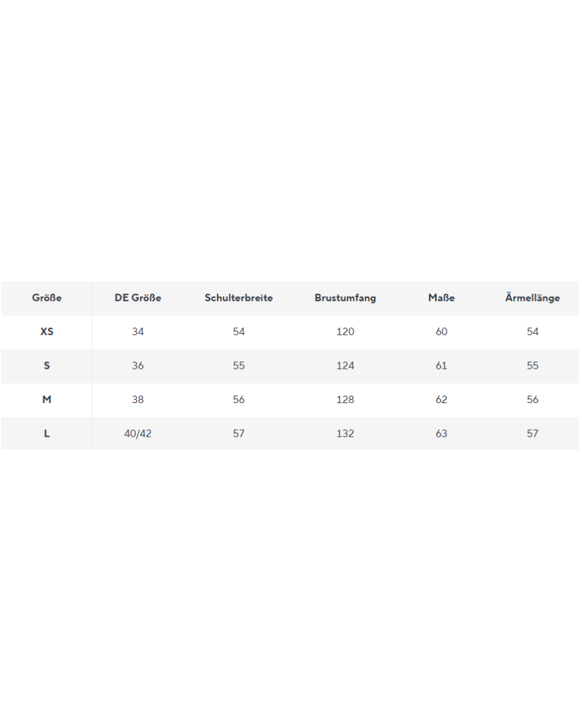This screenshot has height=728, width=582.
Task: Click the DE Größe column header
Action: pos(138,298)
